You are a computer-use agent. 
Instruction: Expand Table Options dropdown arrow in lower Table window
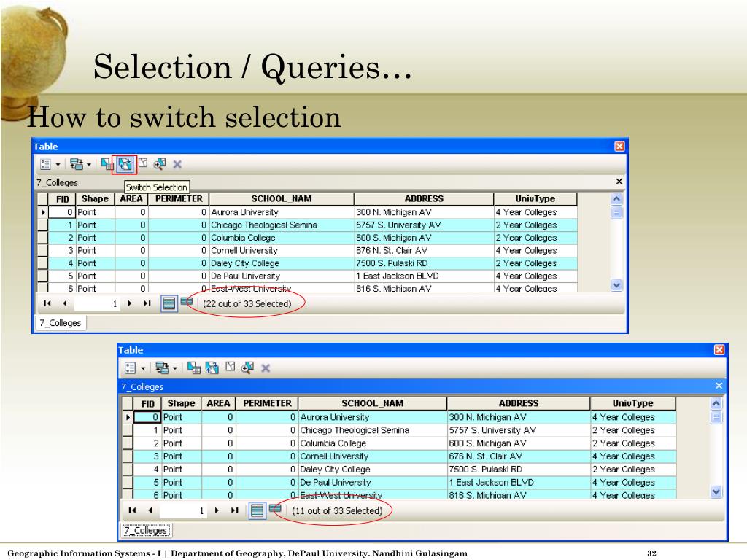click(143, 368)
